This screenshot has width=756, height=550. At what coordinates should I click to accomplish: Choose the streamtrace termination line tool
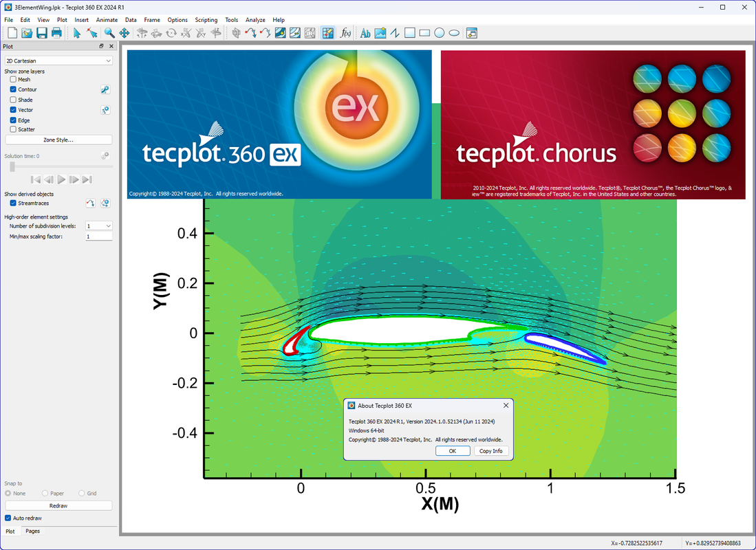(265, 33)
